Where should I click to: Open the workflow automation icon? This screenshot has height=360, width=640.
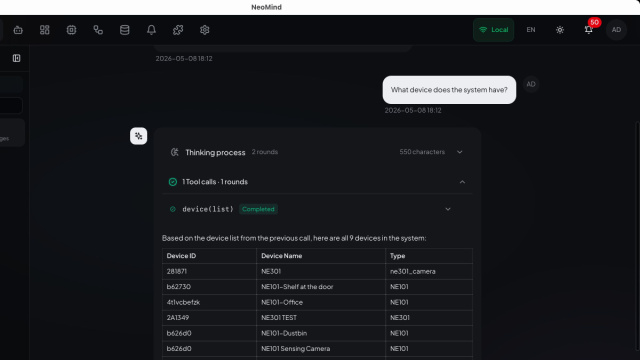[x=98, y=30]
